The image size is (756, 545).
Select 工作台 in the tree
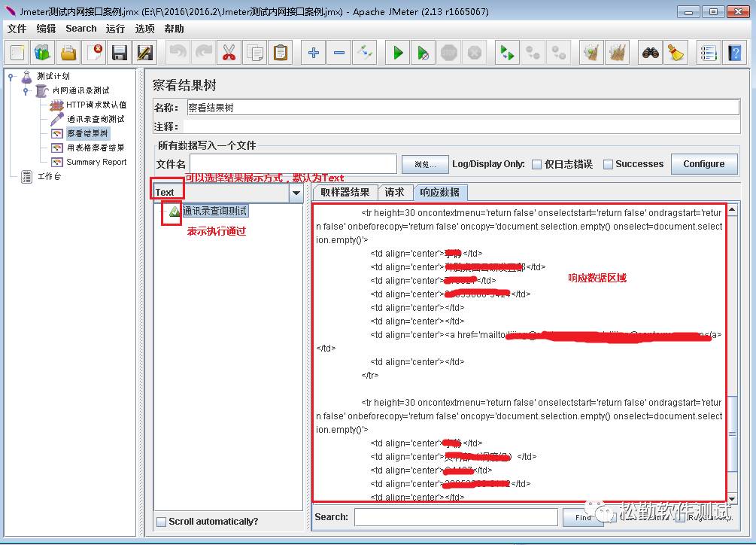49,176
